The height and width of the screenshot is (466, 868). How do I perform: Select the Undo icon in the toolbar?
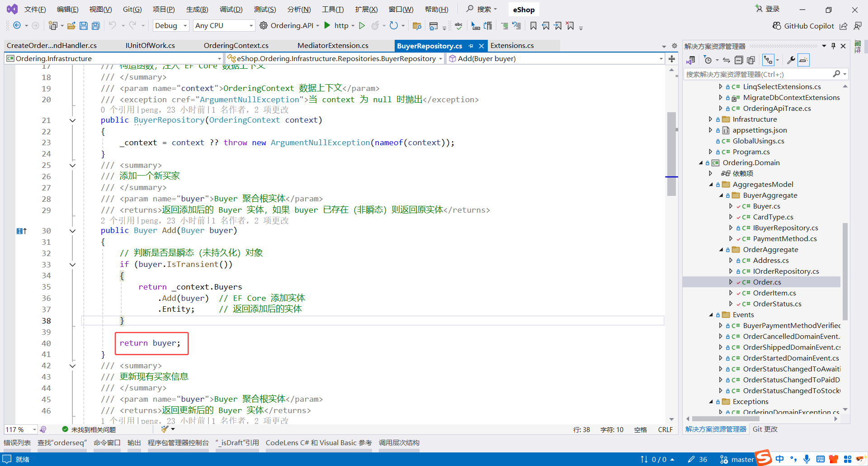pyautogui.click(x=113, y=25)
